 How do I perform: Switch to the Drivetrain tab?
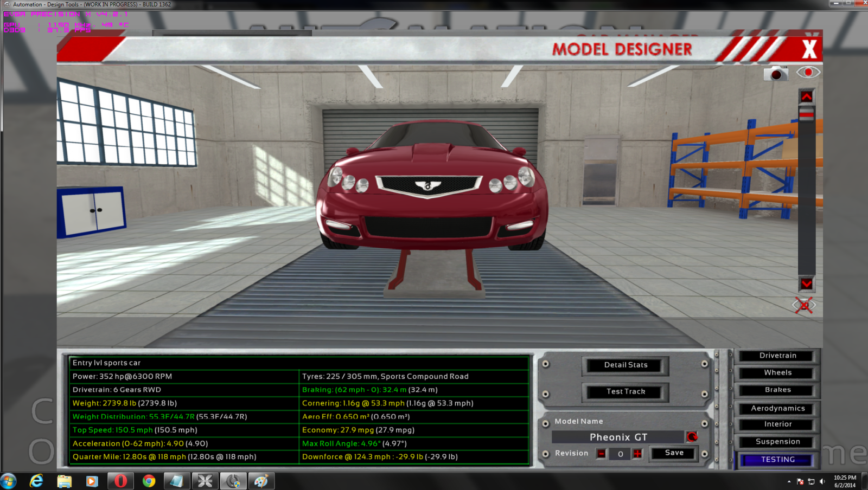(777, 356)
